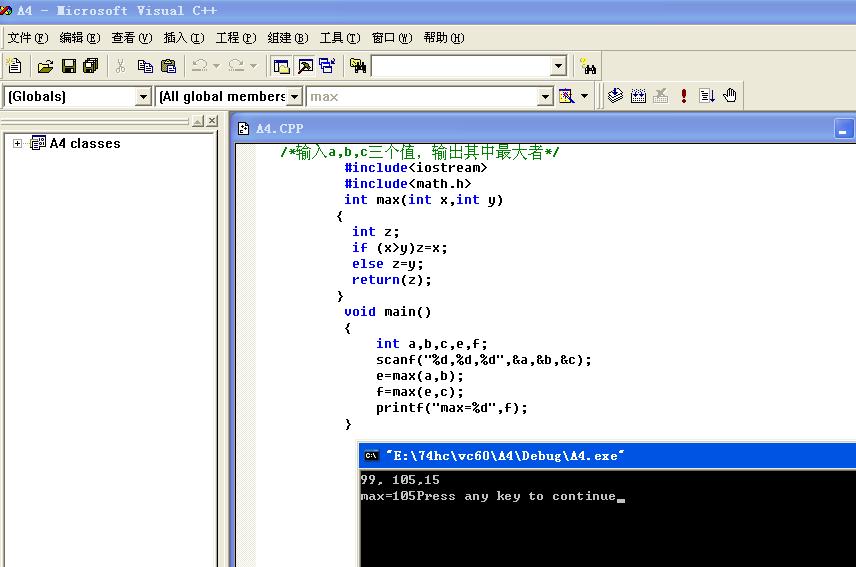856x567 pixels.
Task: Open Redo history dropdown arrow
Action: pyautogui.click(x=253, y=66)
